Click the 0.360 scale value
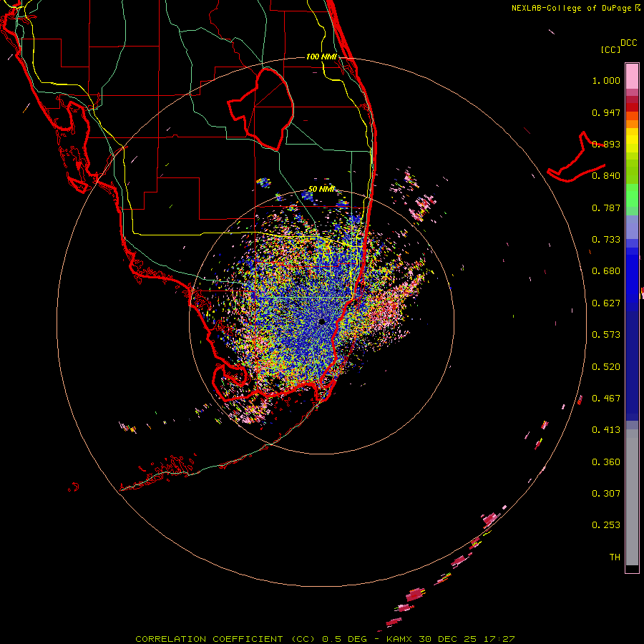Viewport: 644px width, 644px height. 606,462
